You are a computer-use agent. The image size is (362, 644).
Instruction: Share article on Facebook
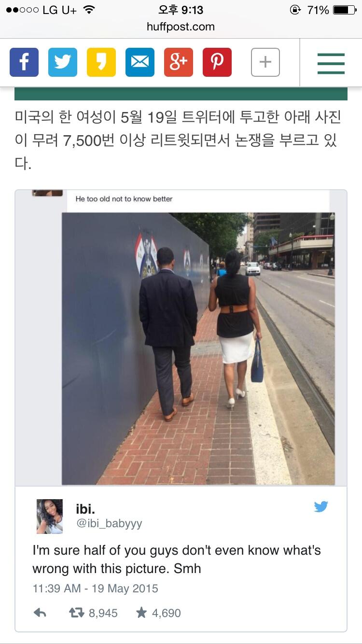tap(24, 62)
